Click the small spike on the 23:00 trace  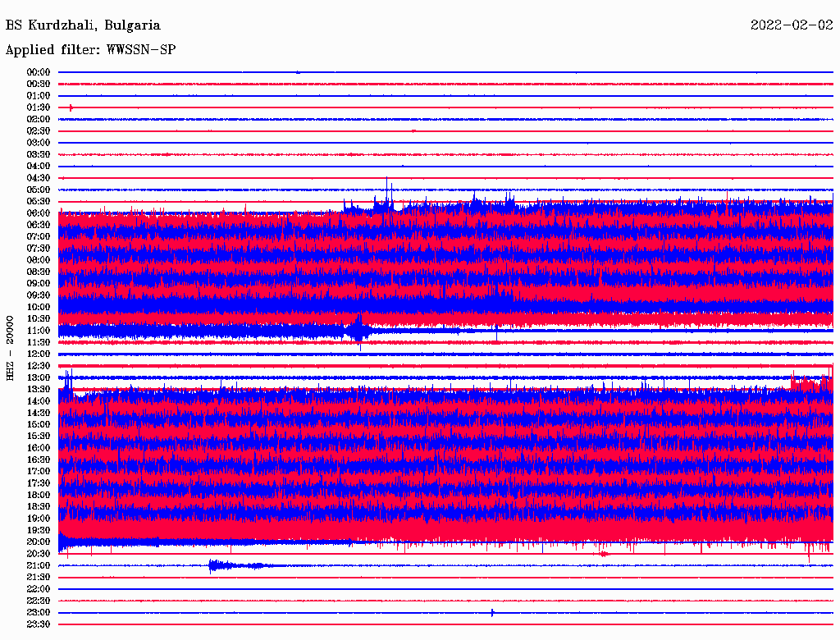tap(492, 613)
